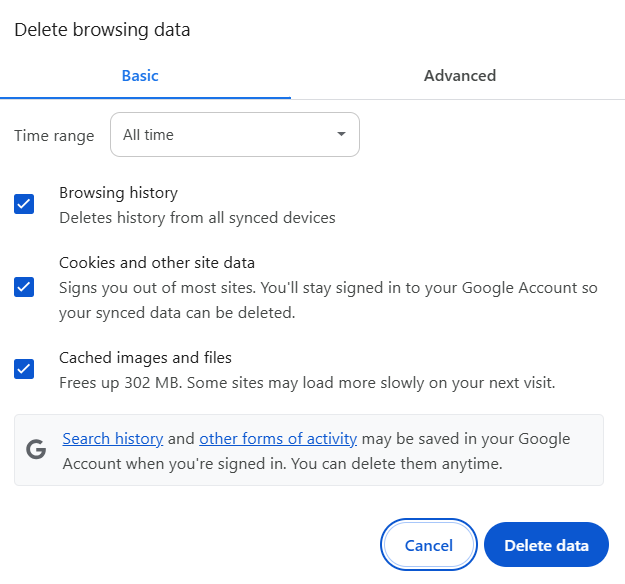Click the Delete browsing data dialog title
Screen dimensions: 625x584
click(x=102, y=30)
